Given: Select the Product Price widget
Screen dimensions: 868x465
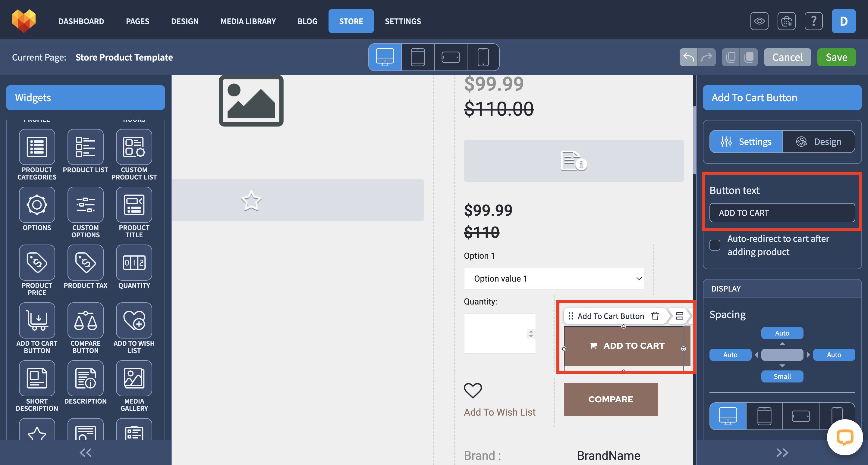Looking at the screenshot, I should 37,263.
